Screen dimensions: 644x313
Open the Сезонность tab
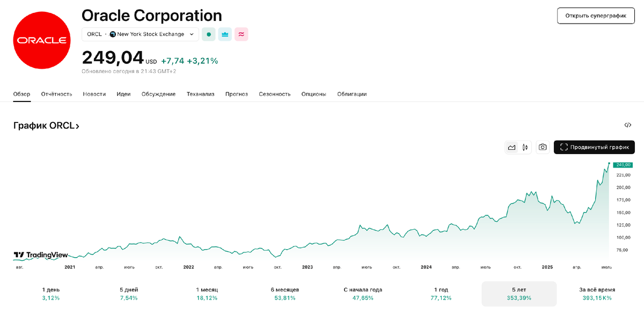click(275, 94)
